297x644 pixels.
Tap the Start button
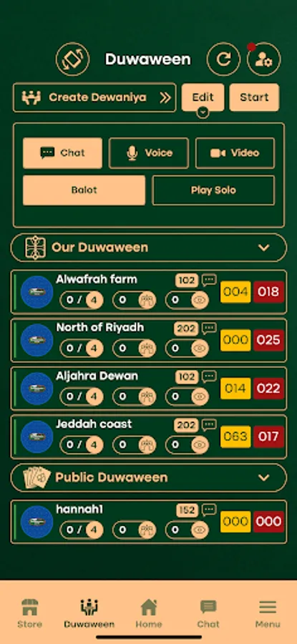coord(254,97)
